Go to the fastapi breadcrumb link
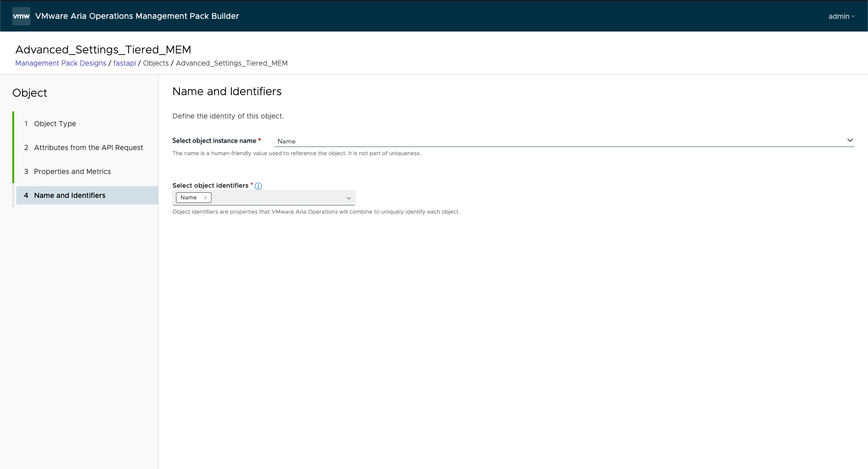This screenshot has height=469, width=868. (x=125, y=63)
